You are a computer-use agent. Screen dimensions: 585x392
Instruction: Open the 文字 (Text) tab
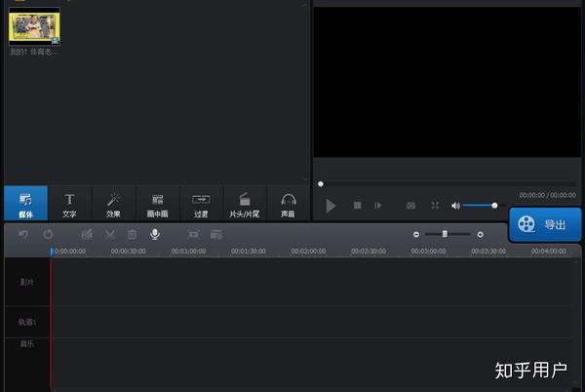[69, 203]
